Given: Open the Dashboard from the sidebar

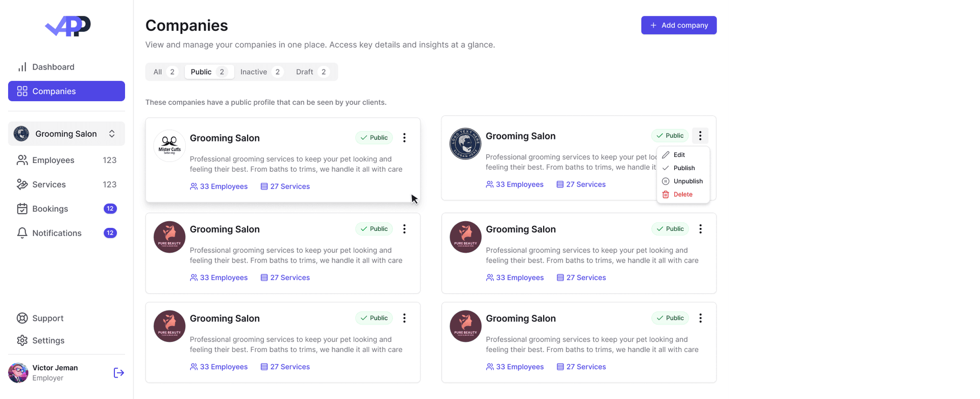Looking at the screenshot, I should point(53,67).
